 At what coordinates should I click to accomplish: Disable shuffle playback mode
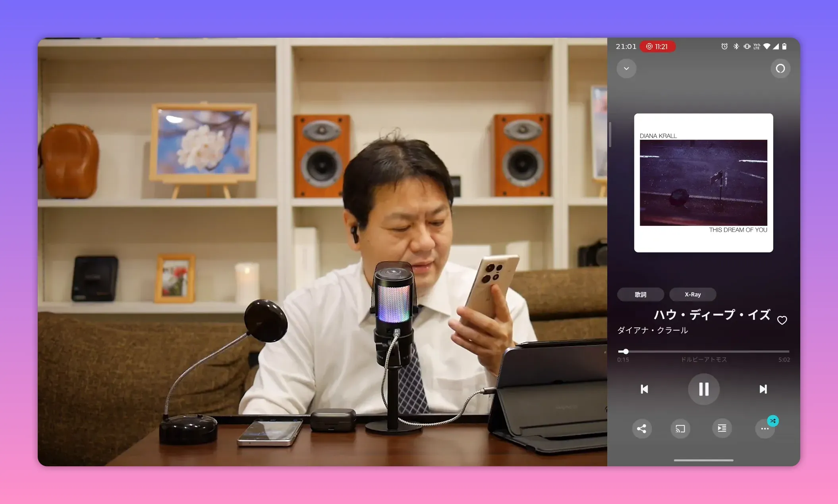tap(773, 421)
